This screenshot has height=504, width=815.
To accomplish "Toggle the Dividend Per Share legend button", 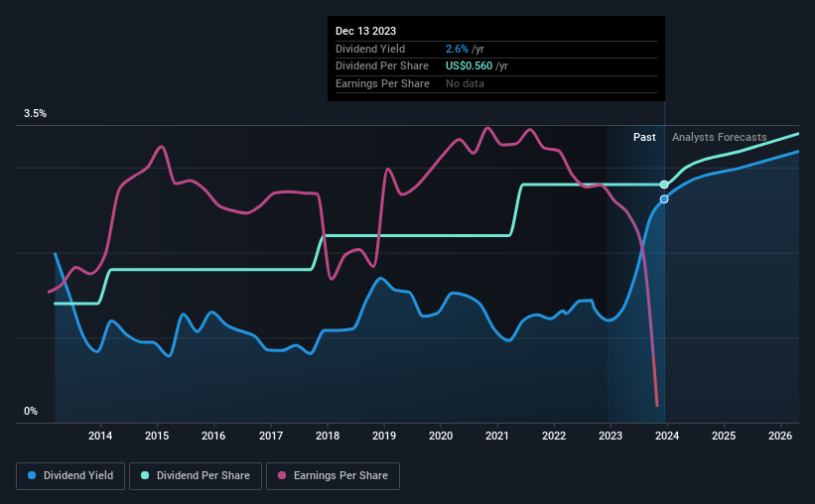I will coord(196,476).
